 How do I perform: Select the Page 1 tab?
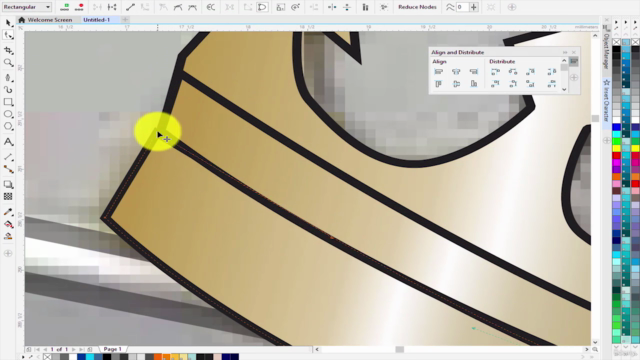pyautogui.click(x=112, y=349)
